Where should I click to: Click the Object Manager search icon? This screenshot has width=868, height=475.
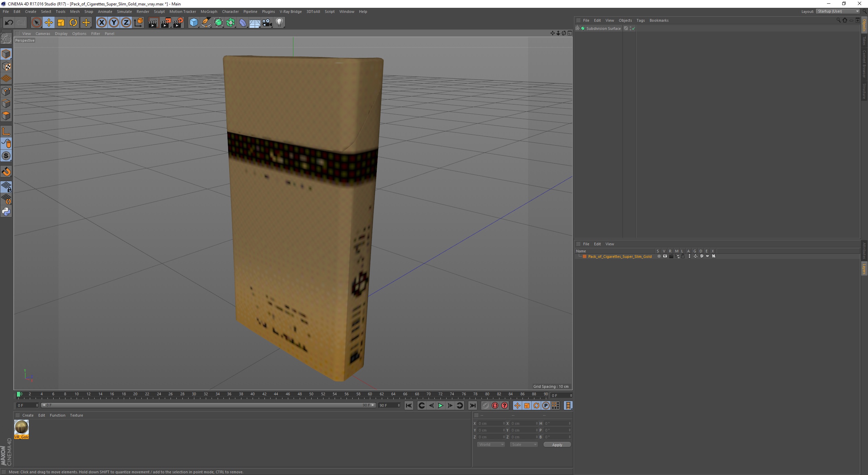click(x=839, y=20)
